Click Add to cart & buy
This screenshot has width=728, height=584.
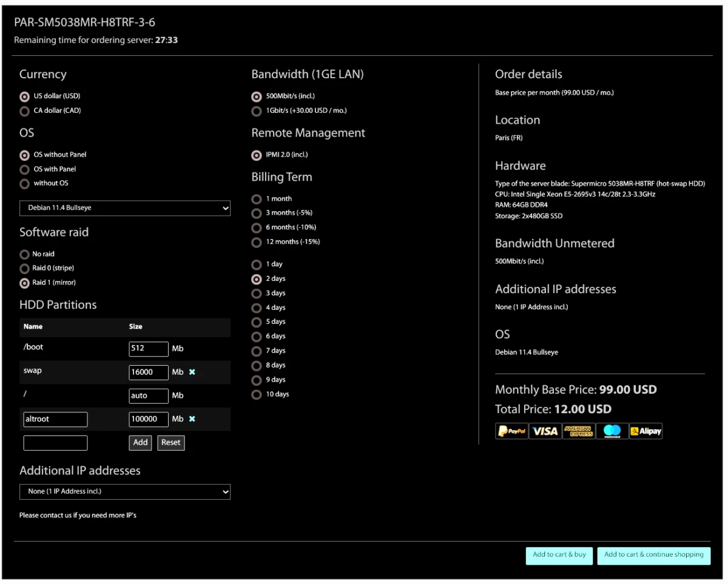[559, 555]
